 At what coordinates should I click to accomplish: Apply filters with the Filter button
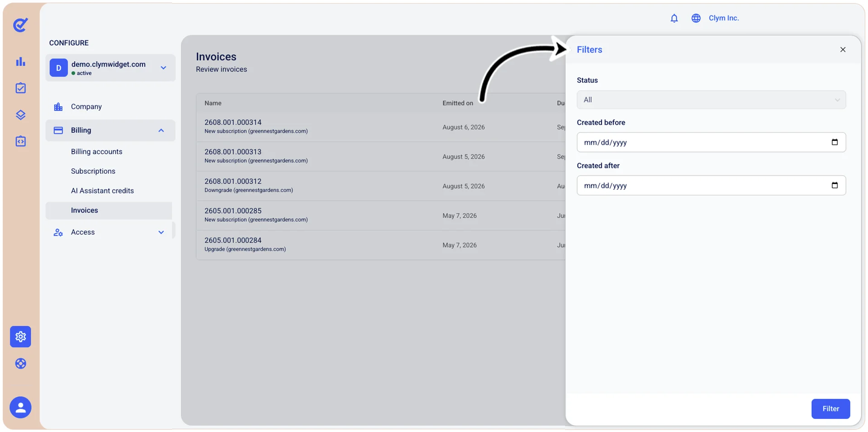pos(830,409)
